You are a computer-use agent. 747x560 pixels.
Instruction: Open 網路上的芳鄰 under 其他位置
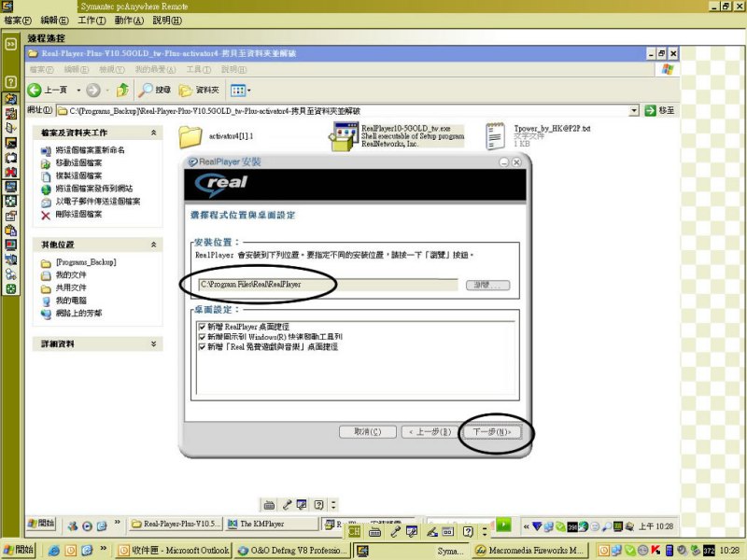(x=78, y=314)
